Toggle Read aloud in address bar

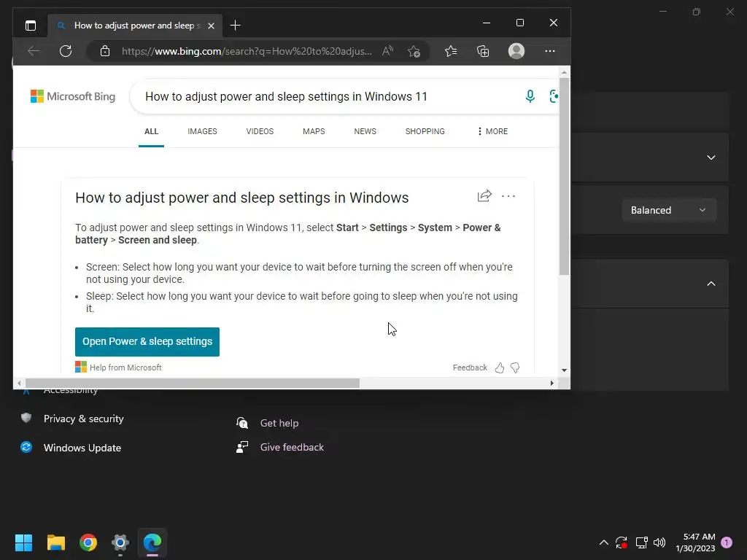[388, 51]
